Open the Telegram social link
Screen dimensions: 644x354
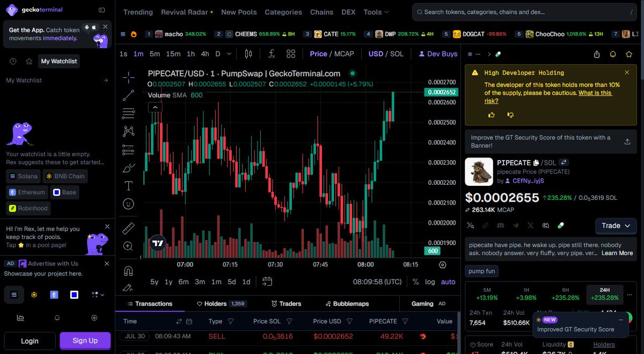pyautogui.click(x=515, y=226)
